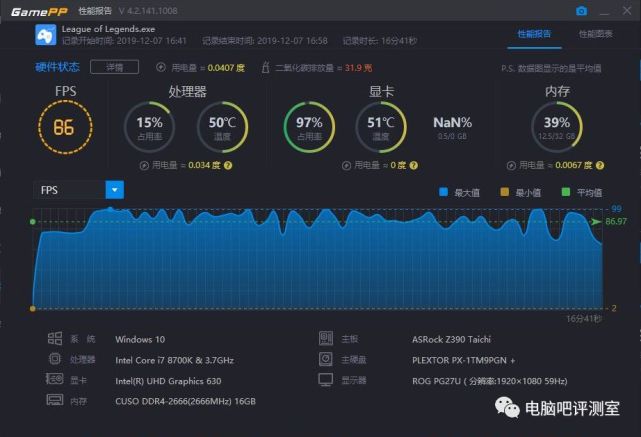
Task: Click the screenshot camera icon
Action: click(581, 11)
